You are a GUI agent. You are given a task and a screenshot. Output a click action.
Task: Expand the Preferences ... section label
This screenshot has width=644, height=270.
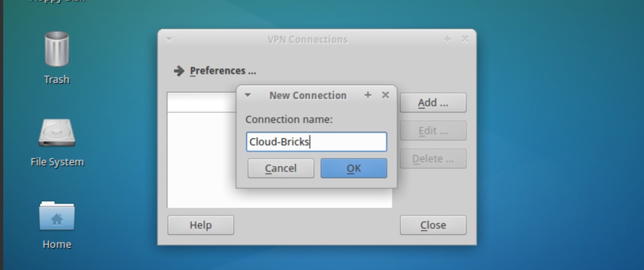(x=223, y=71)
